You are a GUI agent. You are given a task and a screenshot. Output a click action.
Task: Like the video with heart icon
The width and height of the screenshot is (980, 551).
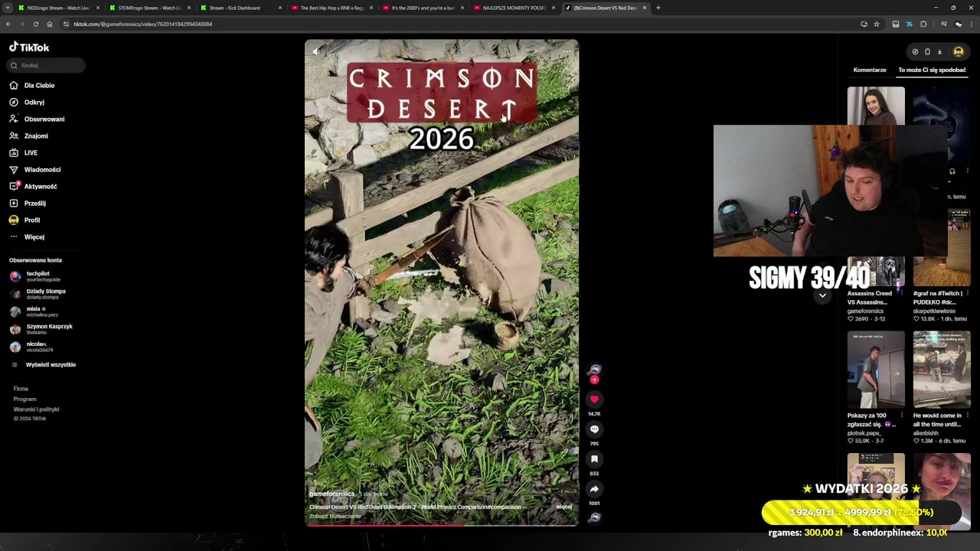594,399
